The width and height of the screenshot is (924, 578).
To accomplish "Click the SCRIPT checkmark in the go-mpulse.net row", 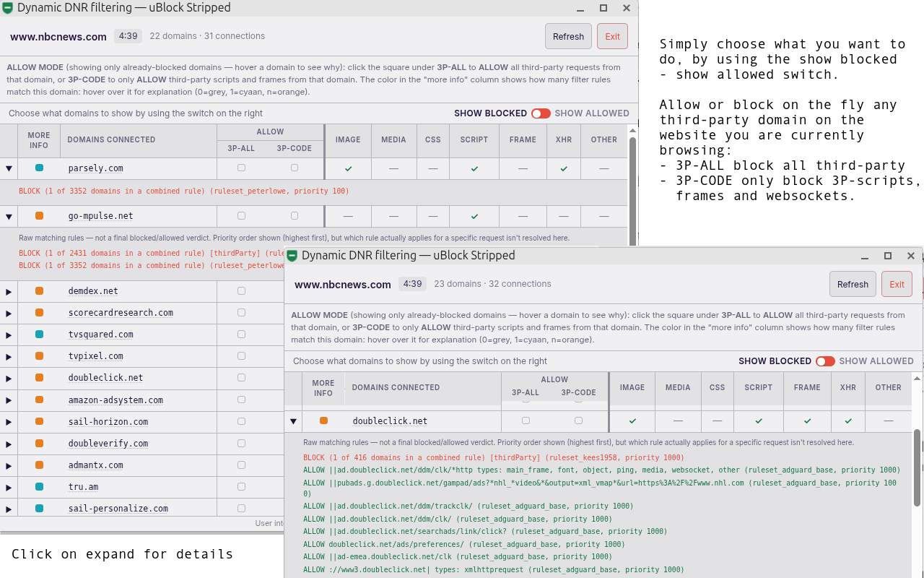I will pos(474,216).
